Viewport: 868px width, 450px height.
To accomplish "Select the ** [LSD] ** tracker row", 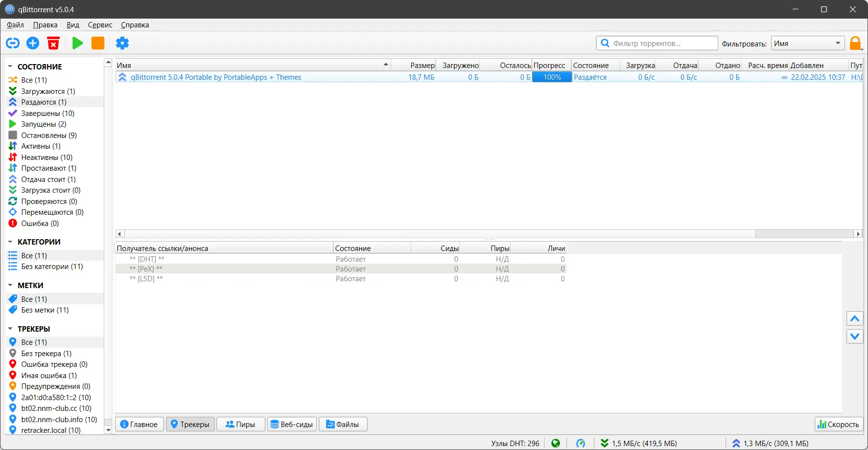I will (341, 278).
